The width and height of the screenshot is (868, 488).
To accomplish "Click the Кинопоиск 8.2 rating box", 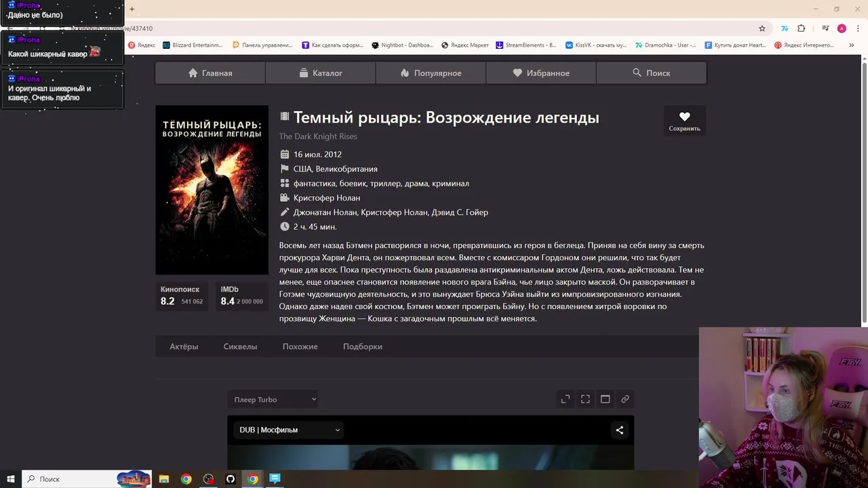I will (183, 296).
